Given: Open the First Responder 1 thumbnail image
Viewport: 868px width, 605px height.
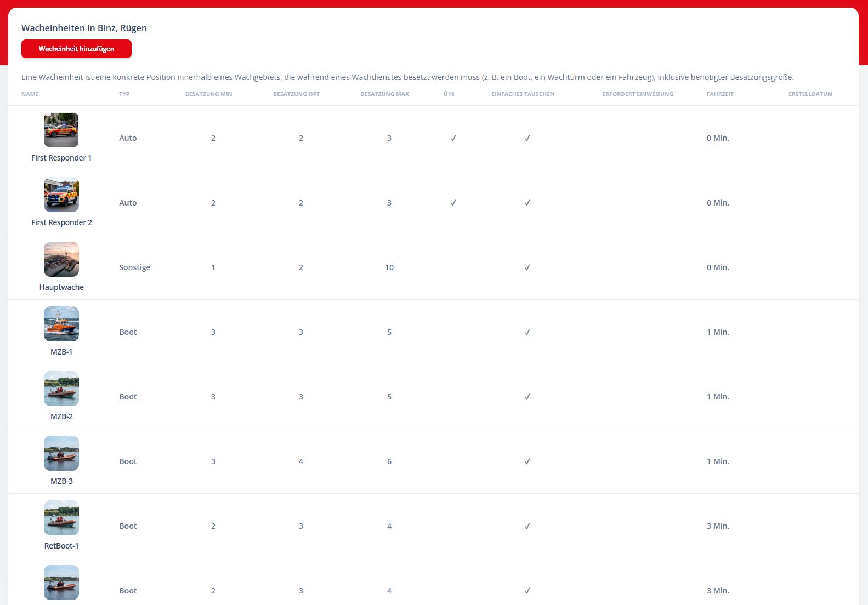Looking at the screenshot, I should [61, 130].
